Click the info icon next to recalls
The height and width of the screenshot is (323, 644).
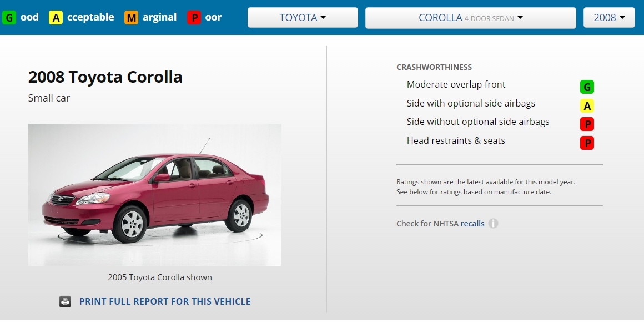(x=493, y=223)
